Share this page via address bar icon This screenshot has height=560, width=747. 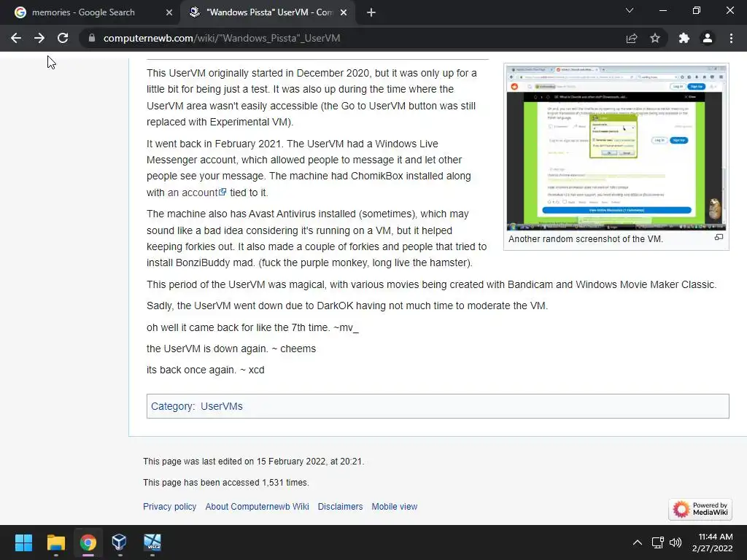(x=632, y=38)
